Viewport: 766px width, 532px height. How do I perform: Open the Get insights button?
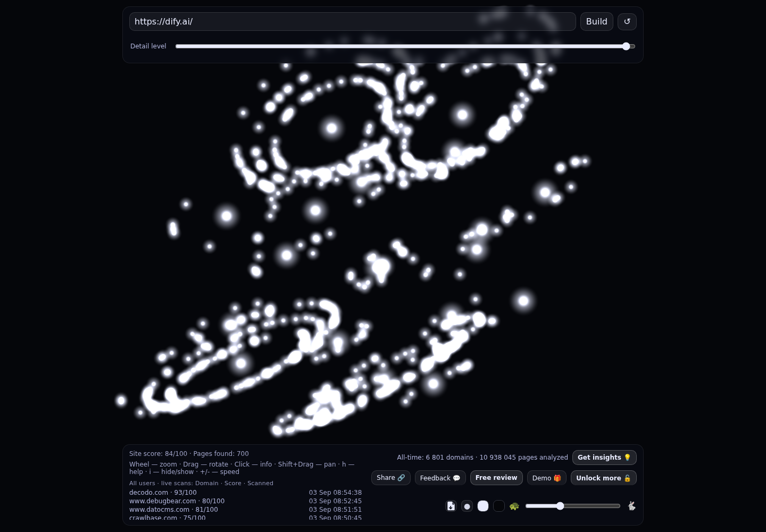click(x=604, y=458)
